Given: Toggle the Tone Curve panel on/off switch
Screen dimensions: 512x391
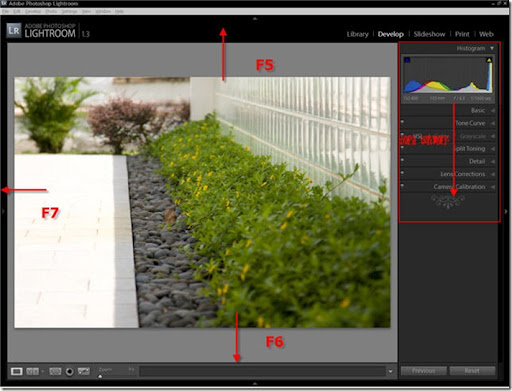Looking at the screenshot, I should pos(402,122).
